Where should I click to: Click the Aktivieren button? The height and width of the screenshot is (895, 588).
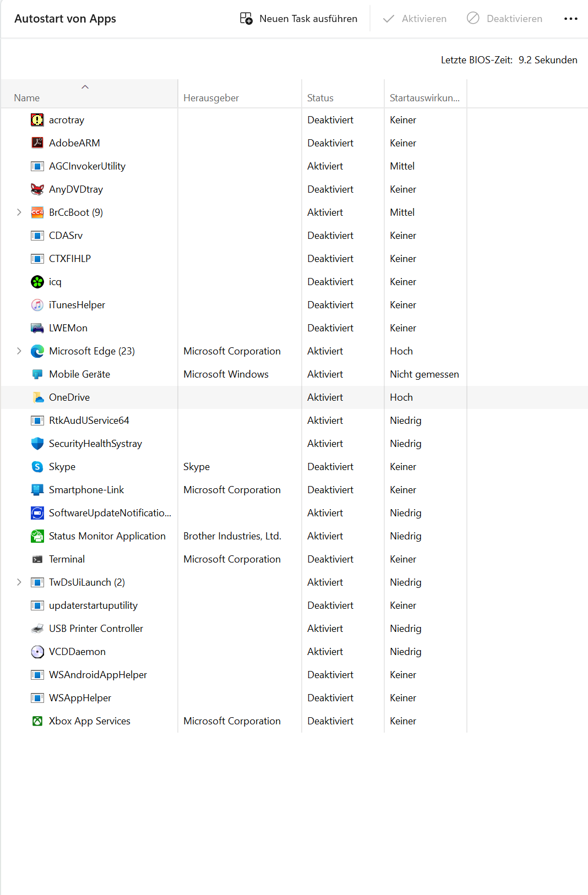pyautogui.click(x=415, y=19)
